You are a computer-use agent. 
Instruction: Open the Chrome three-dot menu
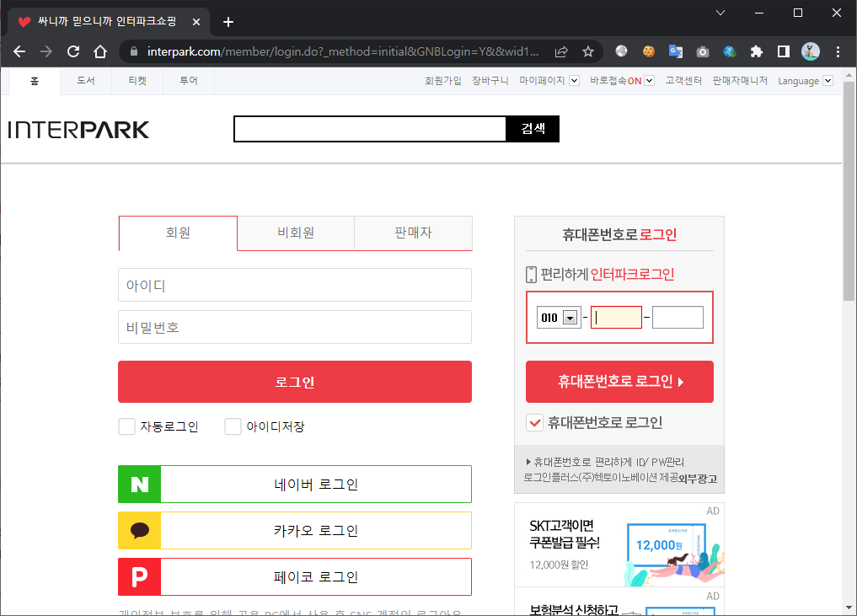coord(838,51)
